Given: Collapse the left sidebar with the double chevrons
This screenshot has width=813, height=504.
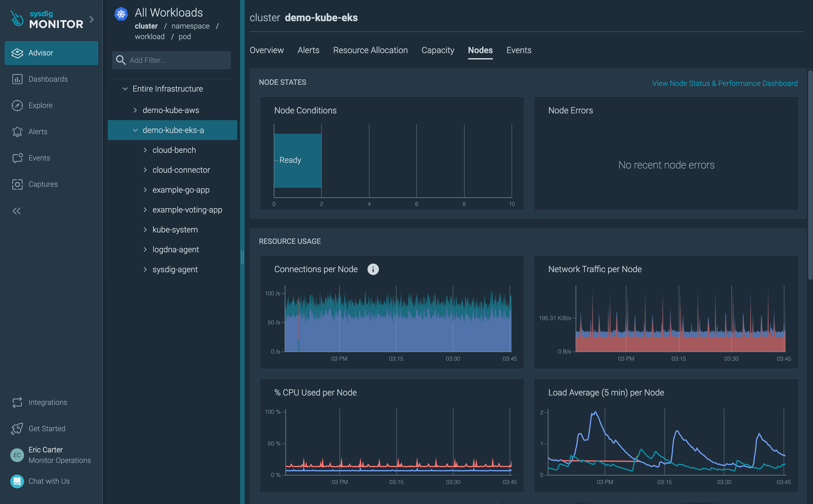Looking at the screenshot, I should pyautogui.click(x=16, y=211).
